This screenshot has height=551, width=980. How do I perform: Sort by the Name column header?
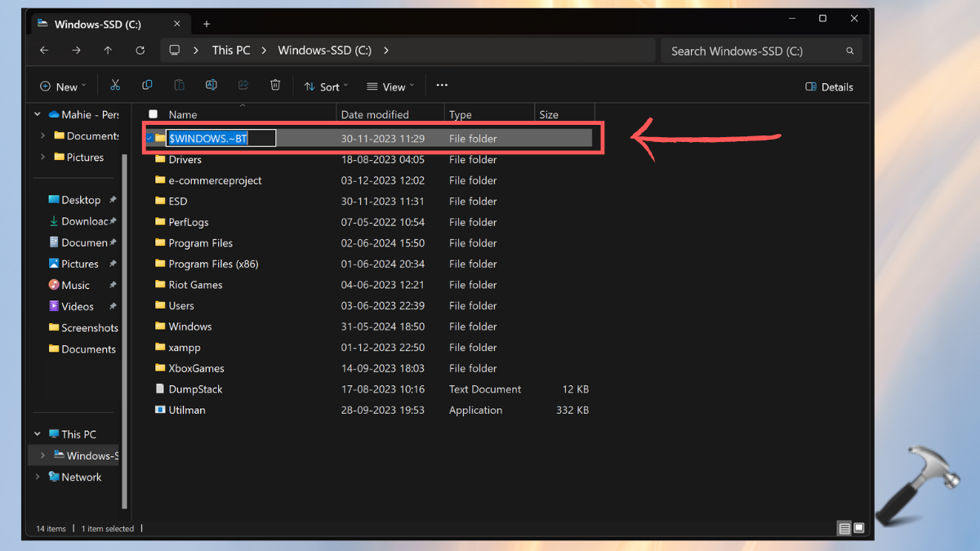pos(183,114)
